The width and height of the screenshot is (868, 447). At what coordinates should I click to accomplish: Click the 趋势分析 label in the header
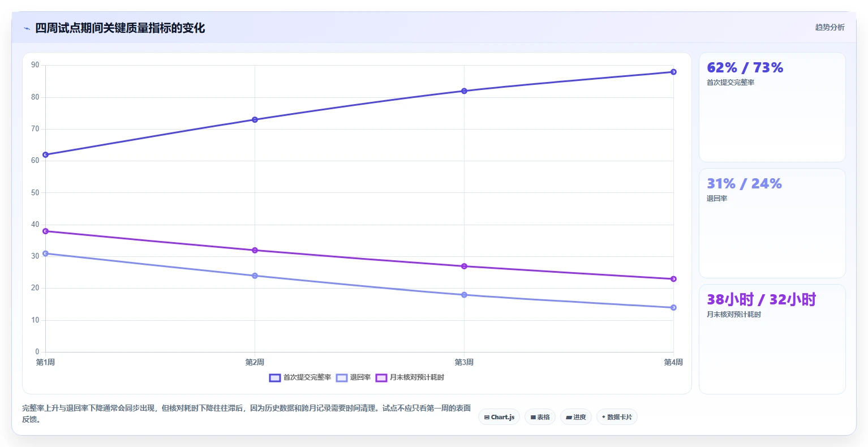830,27
